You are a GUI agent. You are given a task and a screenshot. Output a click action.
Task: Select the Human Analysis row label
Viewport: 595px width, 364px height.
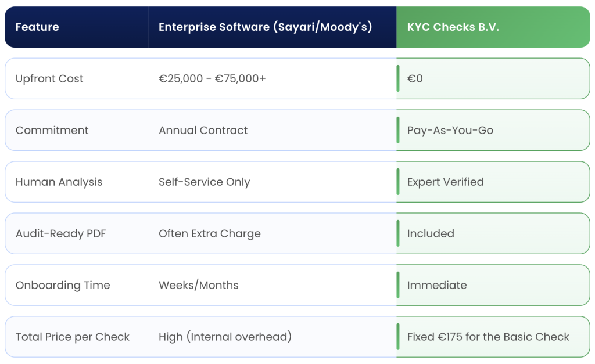[x=59, y=182]
